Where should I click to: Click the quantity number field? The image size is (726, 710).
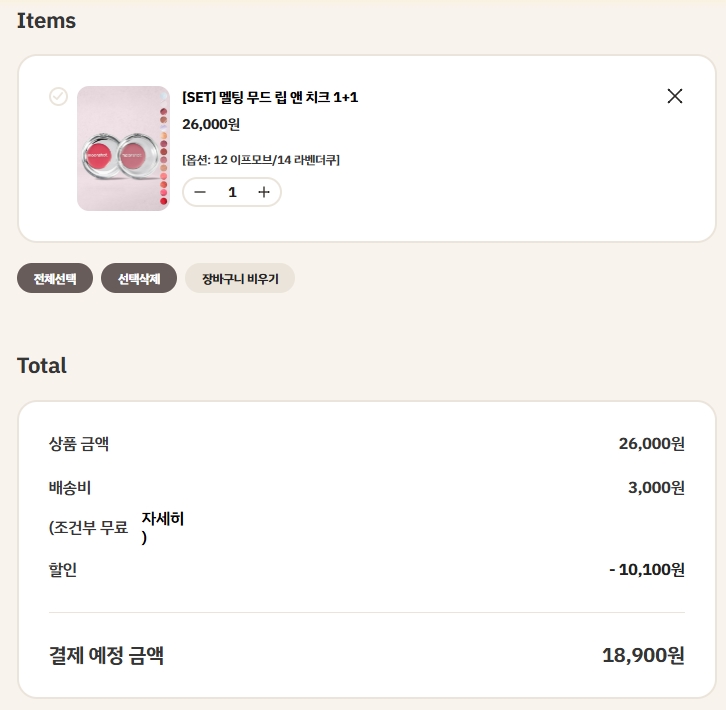pos(232,192)
